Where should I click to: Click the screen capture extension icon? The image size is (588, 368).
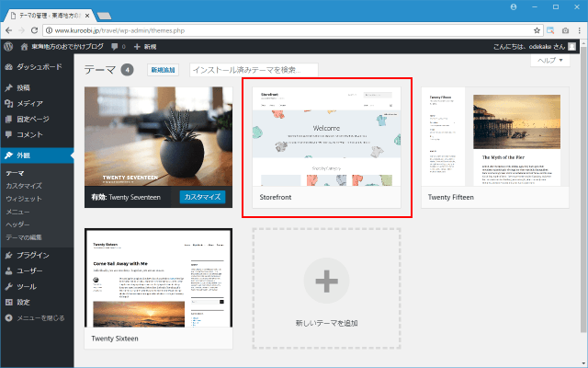[x=550, y=30]
